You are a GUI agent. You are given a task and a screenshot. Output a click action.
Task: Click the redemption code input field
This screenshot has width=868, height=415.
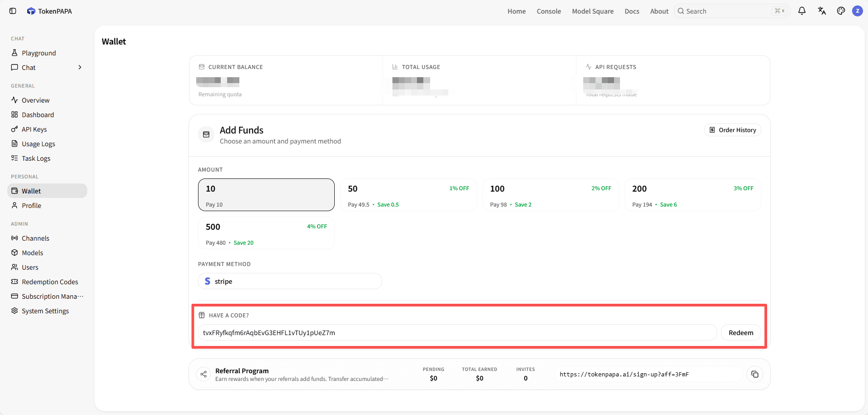457,332
